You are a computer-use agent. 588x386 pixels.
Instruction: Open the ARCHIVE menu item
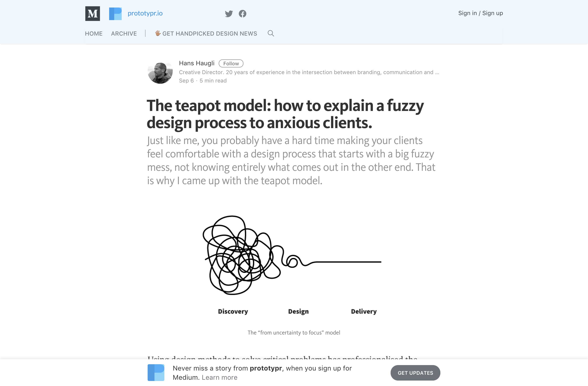pos(124,34)
